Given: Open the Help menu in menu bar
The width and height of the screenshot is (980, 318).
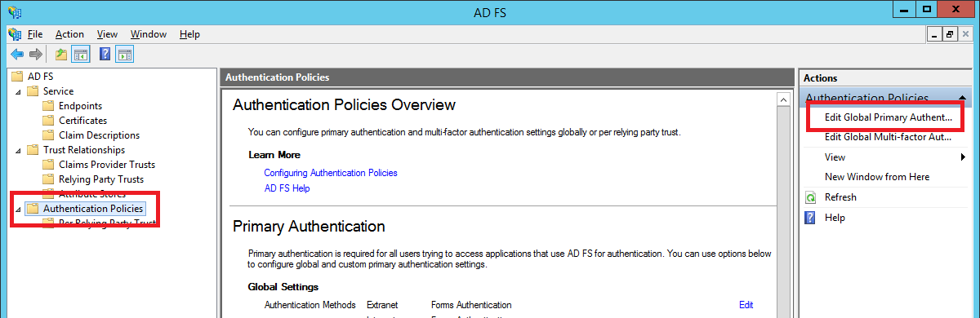Looking at the screenshot, I should coord(189,34).
